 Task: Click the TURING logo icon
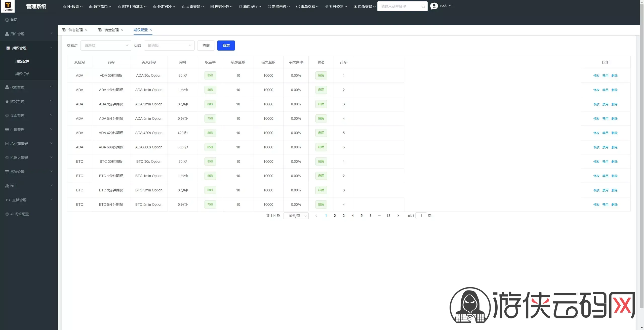click(x=8, y=6)
